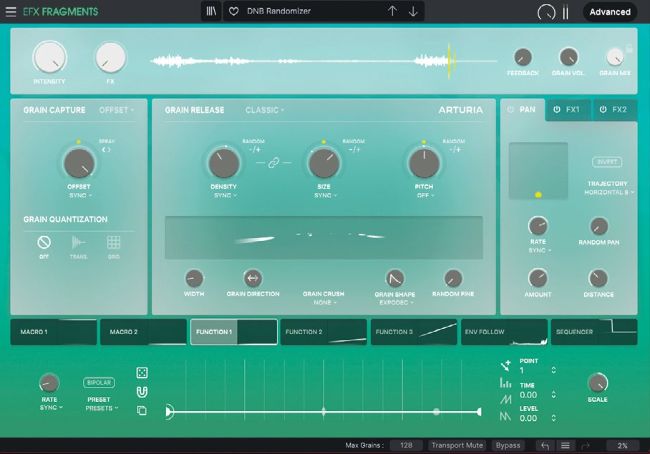Click the magnet snap icon
This screenshot has width=650, height=454.
tap(142, 391)
